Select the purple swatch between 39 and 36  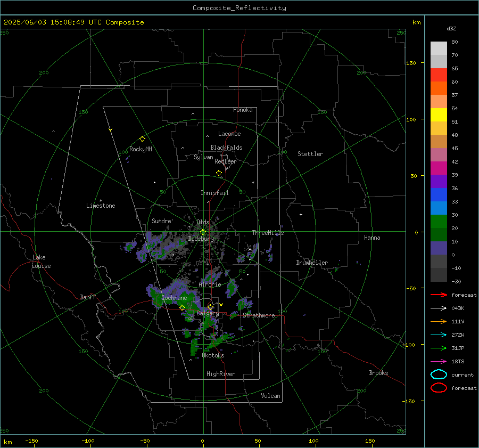439,181
